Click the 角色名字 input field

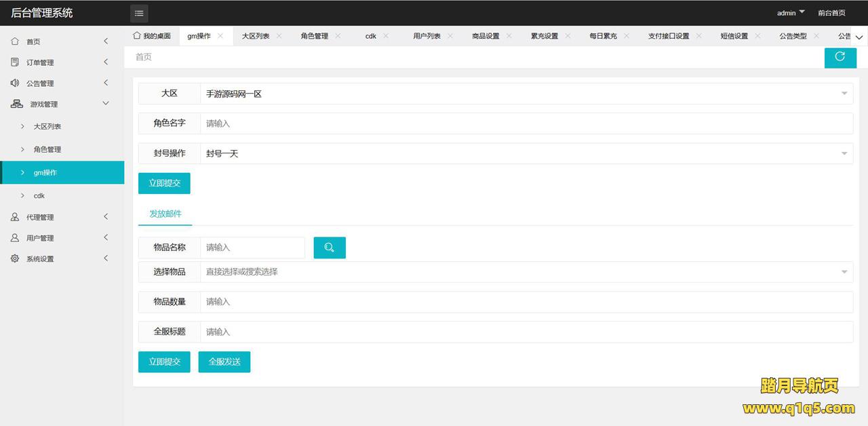click(526, 123)
